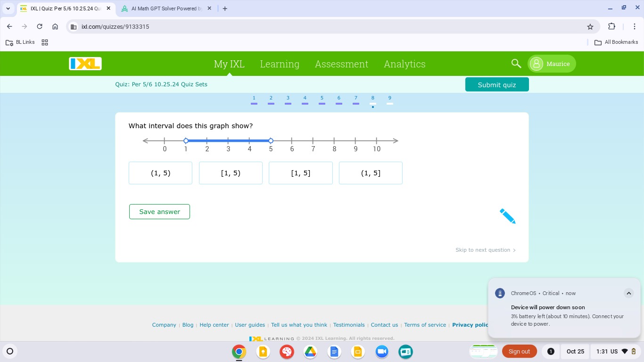
Task: Open the red paint palette app
Action: [x=287, y=352]
